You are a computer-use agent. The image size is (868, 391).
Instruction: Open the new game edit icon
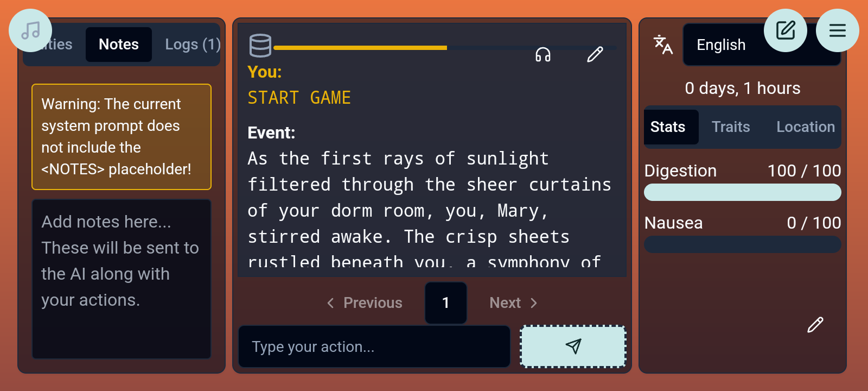pyautogui.click(x=785, y=30)
